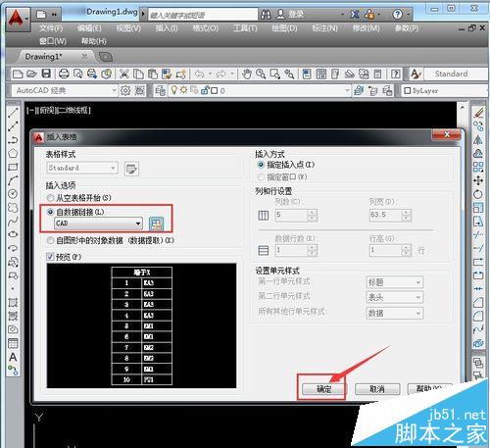Viewport: 490px width, 448px height.
Task: Open Workspace settings gear icon
Action: pos(125,90)
